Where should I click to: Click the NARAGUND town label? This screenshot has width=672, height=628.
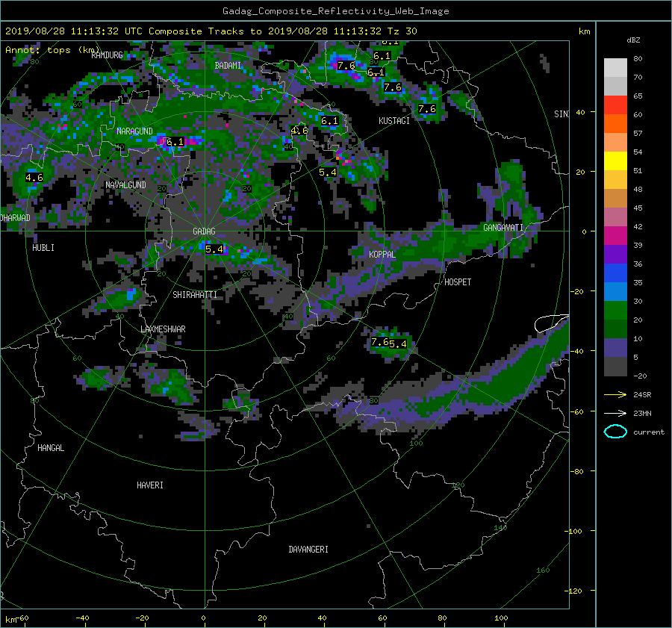coord(134,131)
